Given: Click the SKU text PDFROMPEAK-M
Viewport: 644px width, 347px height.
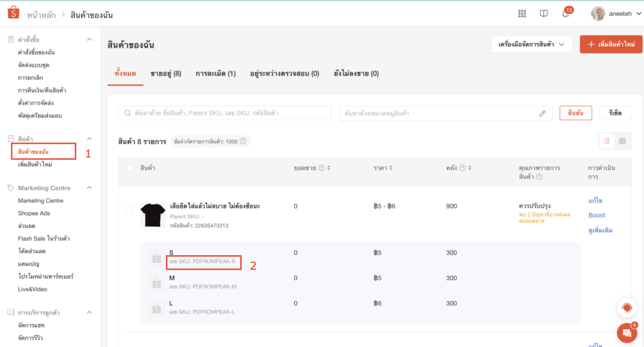Looking at the screenshot, I should (x=214, y=287).
